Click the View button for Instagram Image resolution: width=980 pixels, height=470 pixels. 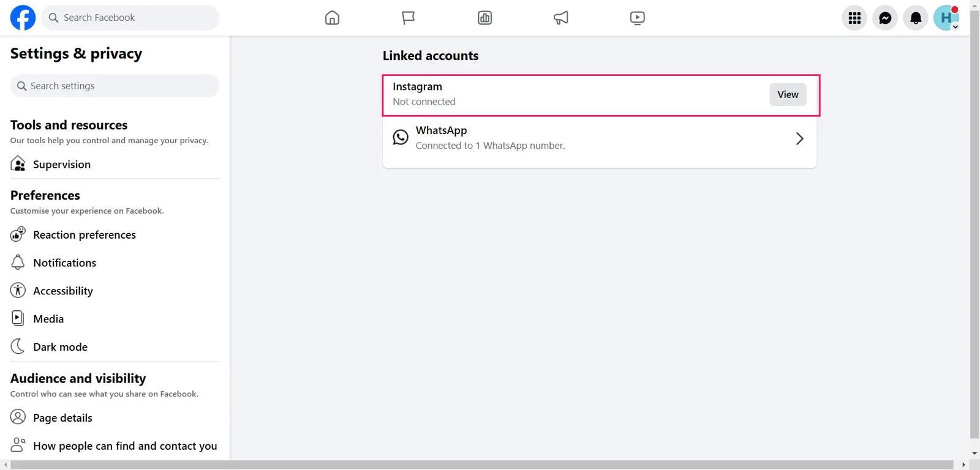tap(788, 94)
